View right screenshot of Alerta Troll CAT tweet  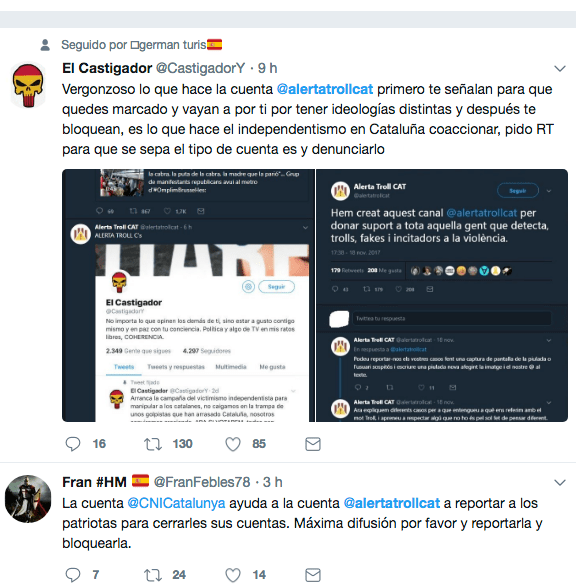[442, 295]
